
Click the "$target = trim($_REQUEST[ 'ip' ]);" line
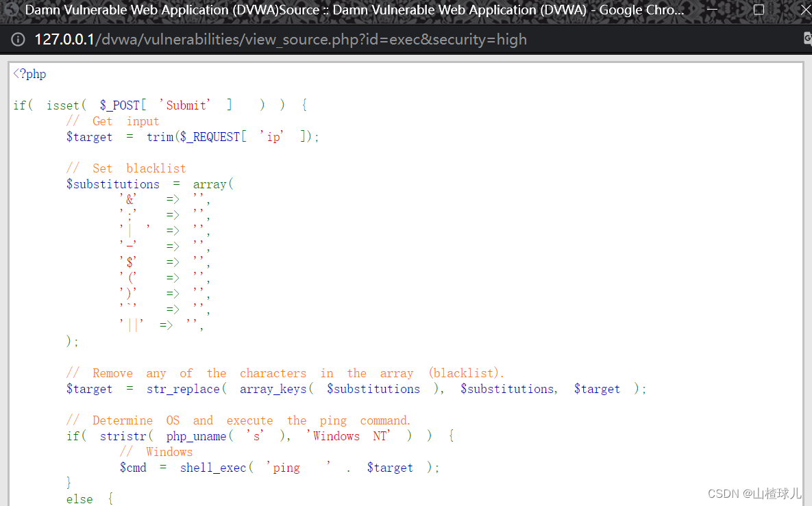coord(193,136)
